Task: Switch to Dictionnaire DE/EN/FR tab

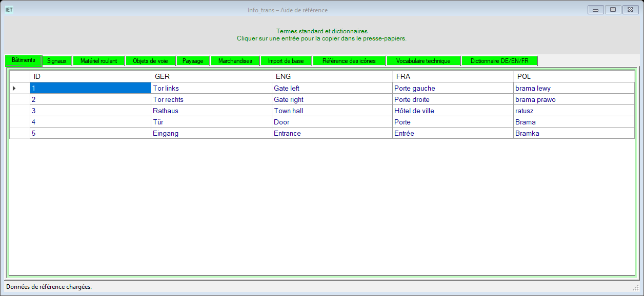Action: click(x=499, y=61)
